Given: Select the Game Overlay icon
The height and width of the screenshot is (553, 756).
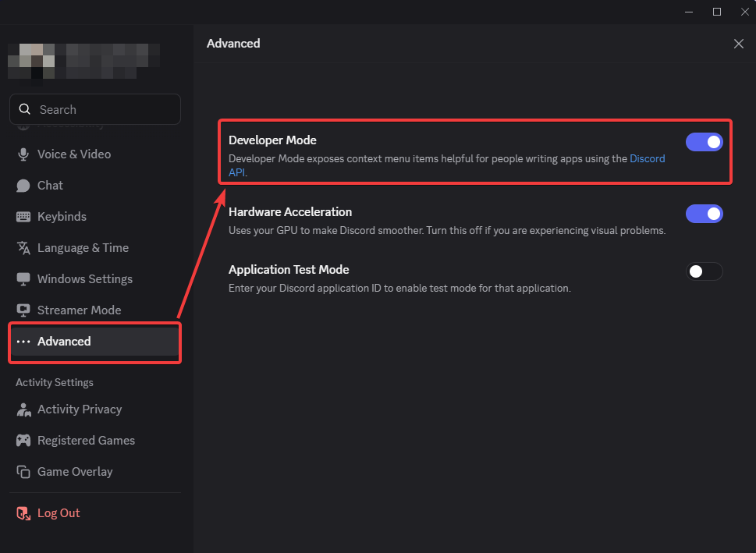Looking at the screenshot, I should pos(24,471).
